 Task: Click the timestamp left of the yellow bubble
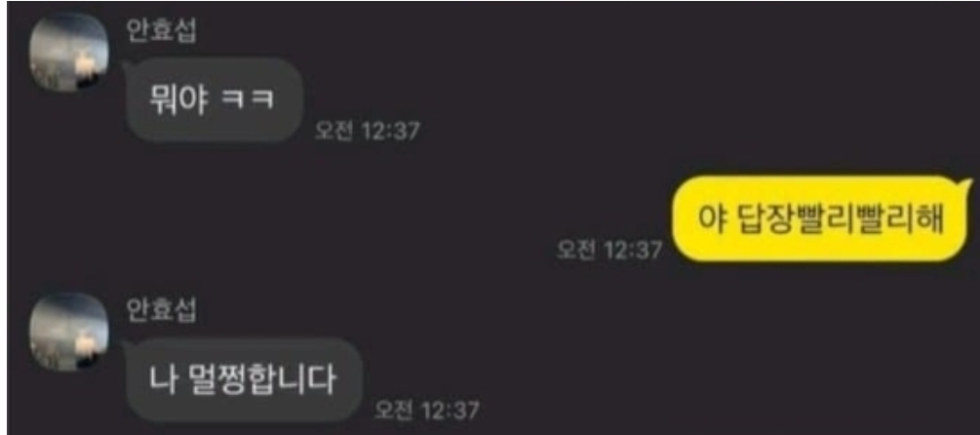(x=609, y=250)
